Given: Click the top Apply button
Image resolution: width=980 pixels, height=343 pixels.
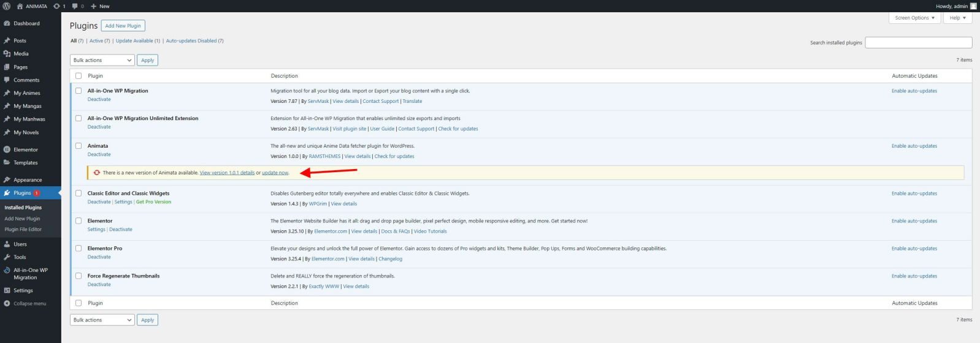Looking at the screenshot, I should pyautogui.click(x=148, y=60).
